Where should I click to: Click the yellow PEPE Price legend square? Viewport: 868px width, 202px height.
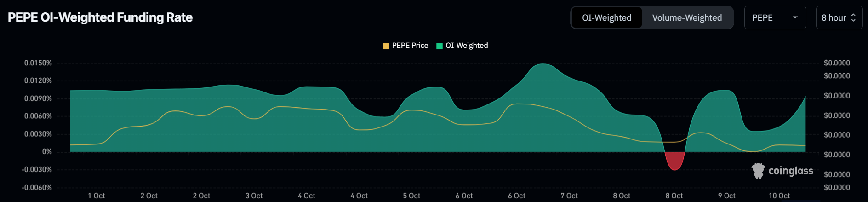386,46
